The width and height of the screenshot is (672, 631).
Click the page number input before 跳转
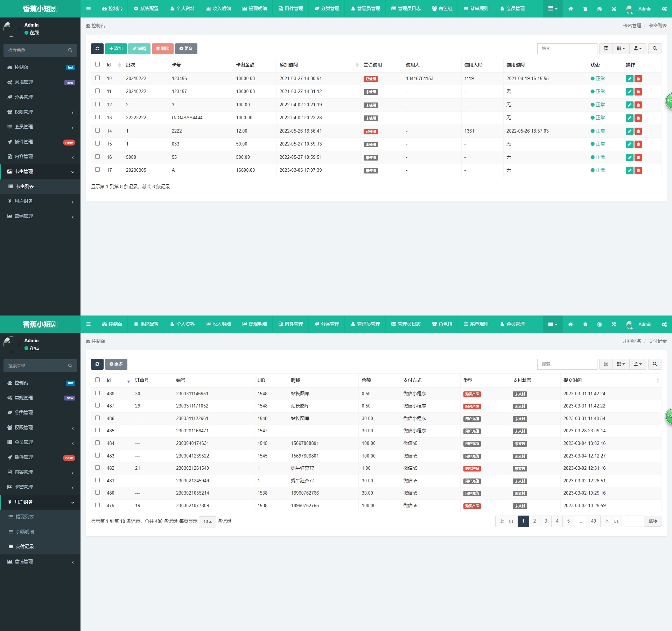633,521
